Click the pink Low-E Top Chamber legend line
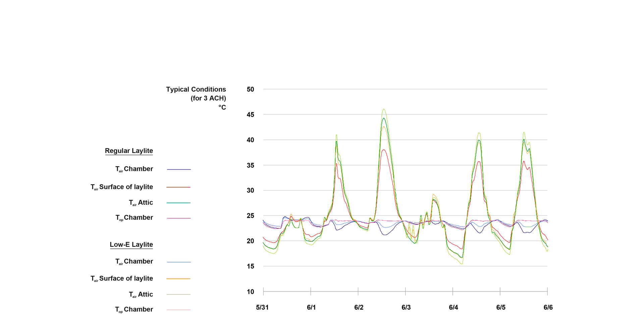Viewport: 644px width, 326px height. click(x=178, y=310)
